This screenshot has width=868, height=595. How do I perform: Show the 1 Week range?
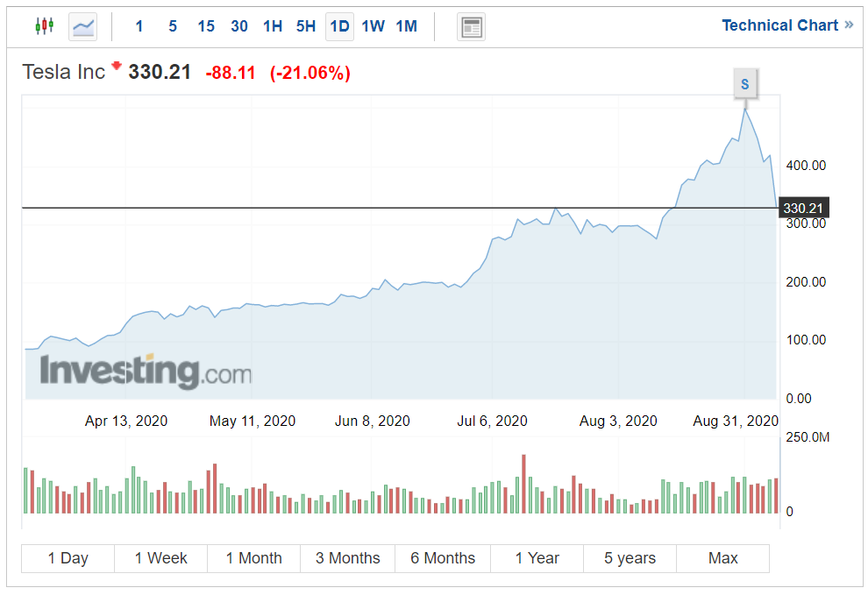pyautogui.click(x=161, y=558)
